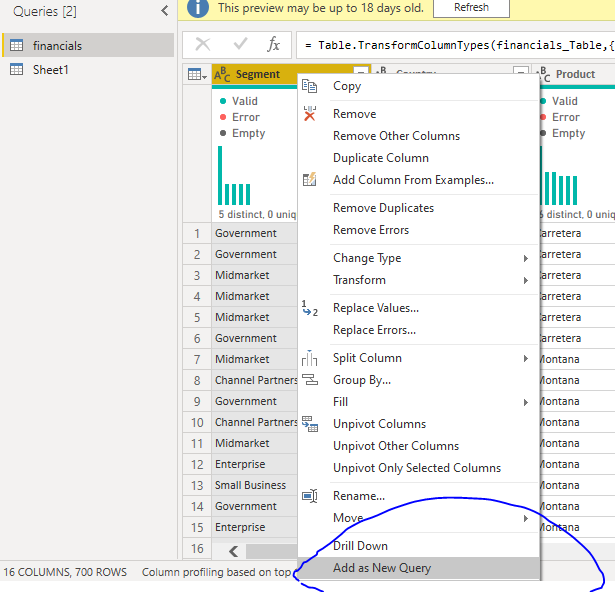Click the Split Column icon

coord(309,358)
